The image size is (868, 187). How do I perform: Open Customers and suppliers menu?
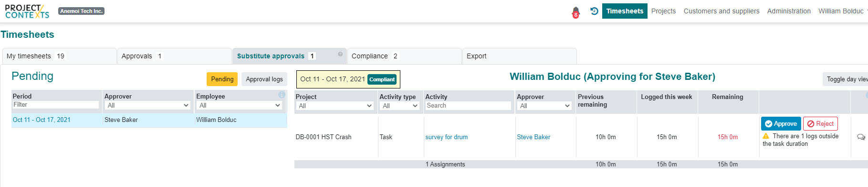[722, 11]
